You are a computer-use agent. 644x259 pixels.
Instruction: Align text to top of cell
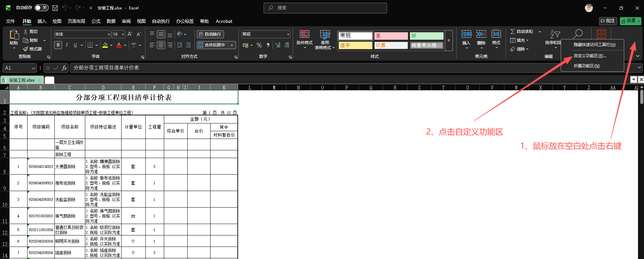point(152,34)
